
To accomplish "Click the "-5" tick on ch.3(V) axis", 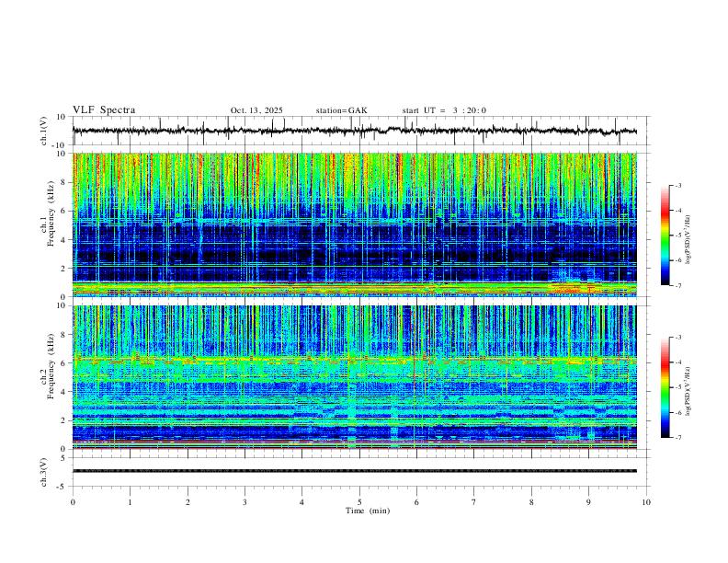I will pyautogui.click(x=63, y=487).
